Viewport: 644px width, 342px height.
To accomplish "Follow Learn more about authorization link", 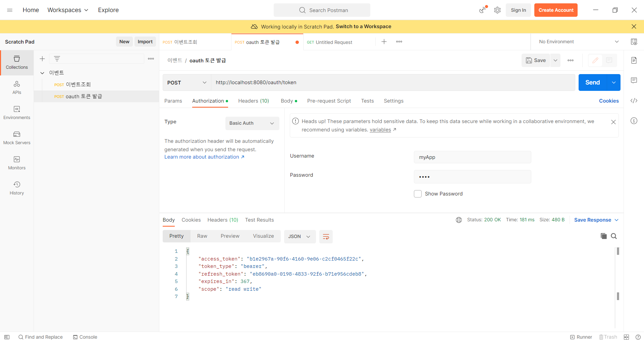I will 204,157.
